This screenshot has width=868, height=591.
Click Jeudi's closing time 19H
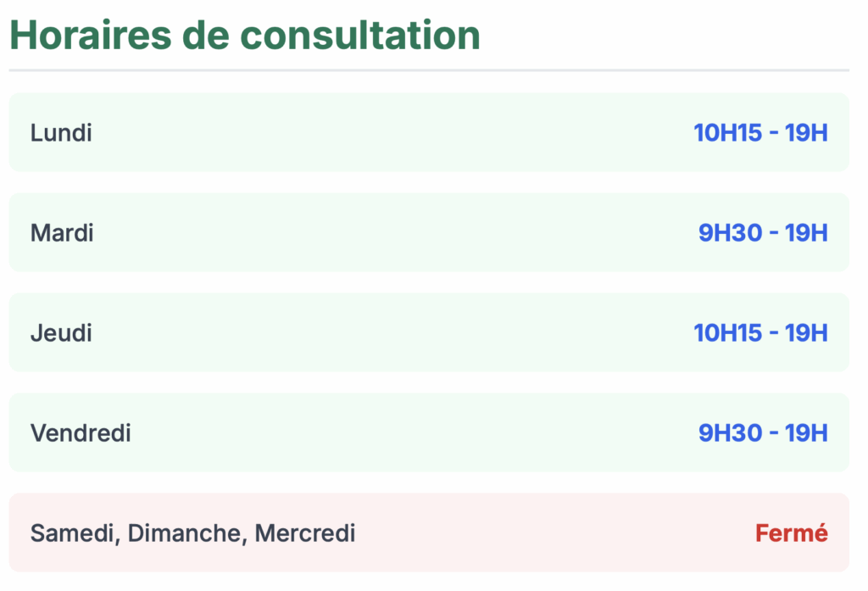(x=806, y=333)
